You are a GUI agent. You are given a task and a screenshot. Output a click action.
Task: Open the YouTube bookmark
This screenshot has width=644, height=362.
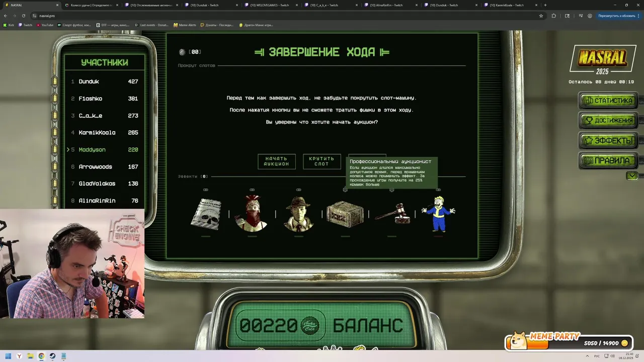(x=45, y=25)
